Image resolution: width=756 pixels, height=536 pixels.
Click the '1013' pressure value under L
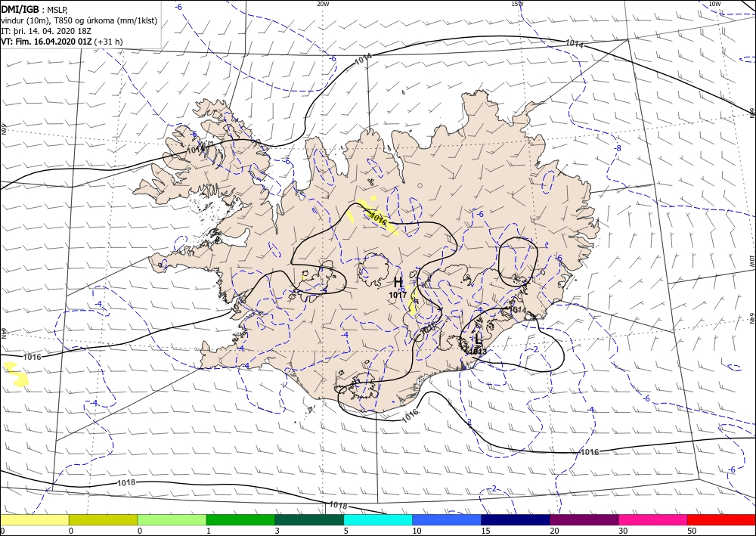pyautogui.click(x=479, y=352)
